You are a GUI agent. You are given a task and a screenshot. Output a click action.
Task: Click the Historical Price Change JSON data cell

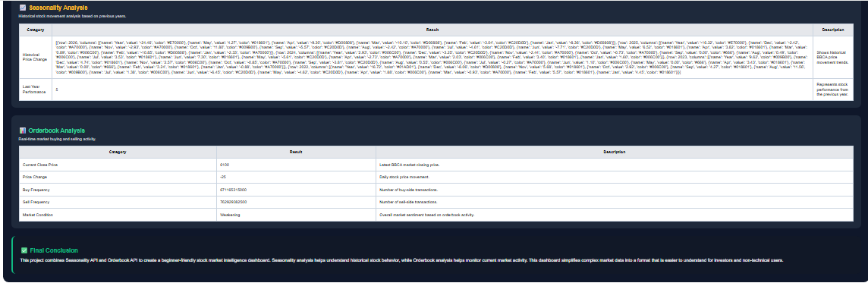pyautogui.click(x=432, y=58)
